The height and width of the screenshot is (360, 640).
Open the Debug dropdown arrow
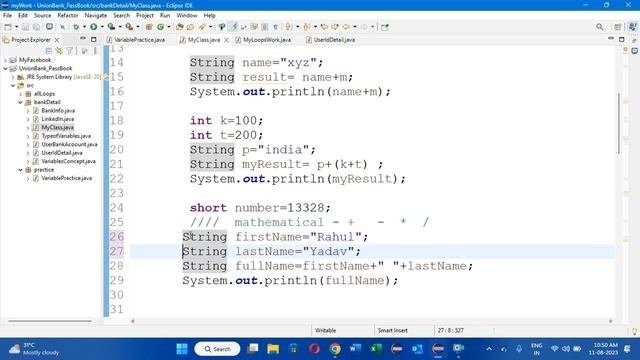point(84,27)
